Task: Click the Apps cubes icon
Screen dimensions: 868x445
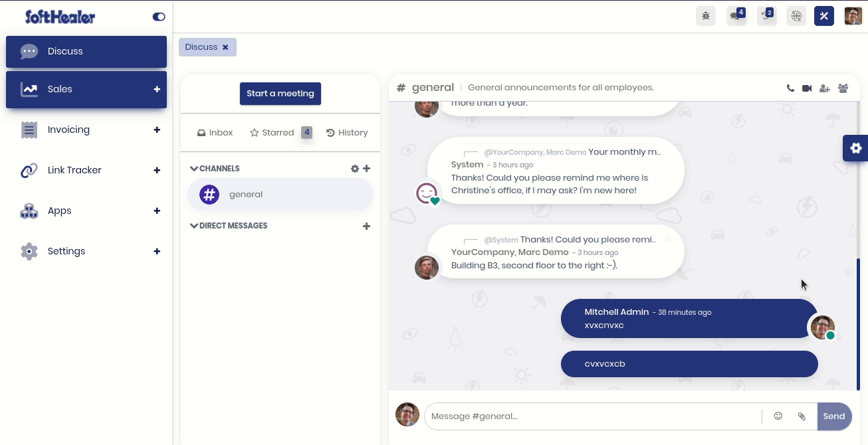Action: (x=29, y=211)
